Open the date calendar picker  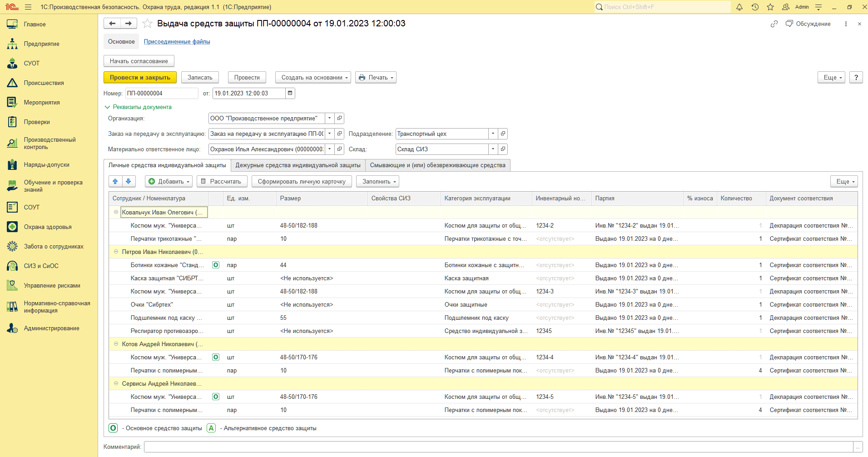point(290,93)
